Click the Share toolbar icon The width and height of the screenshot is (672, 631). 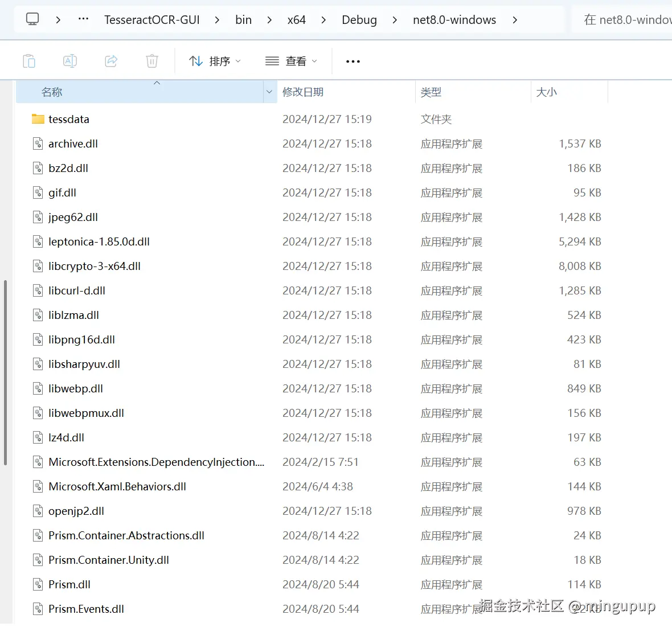click(x=111, y=62)
